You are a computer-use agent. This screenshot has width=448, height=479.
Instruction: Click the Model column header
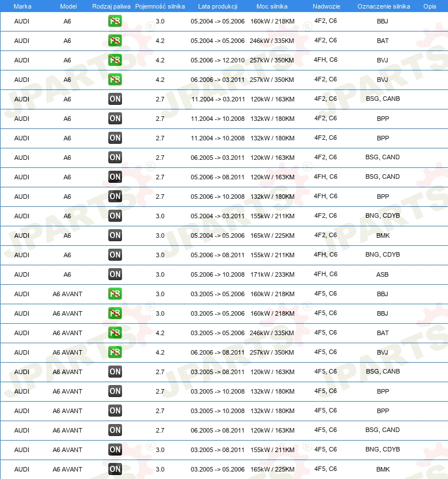(68, 6)
